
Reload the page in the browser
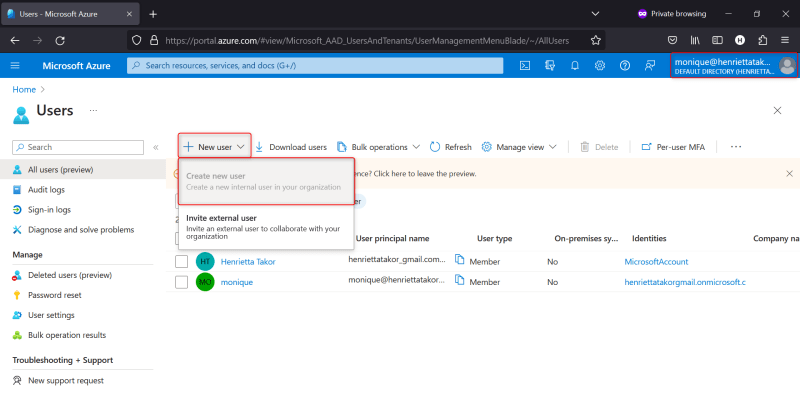pyautogui.click(x=60, y=40)
